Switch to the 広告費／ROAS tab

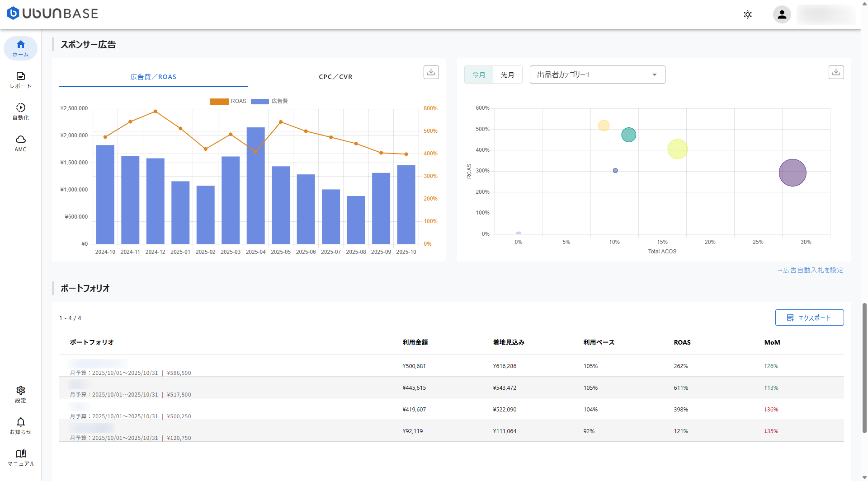click(x=153, y=77)
